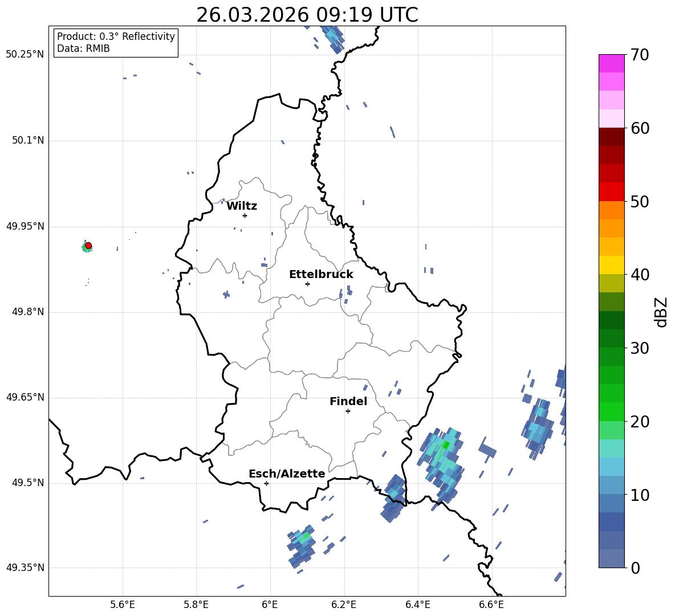Click the 49.65°N latitude label
Viewport: 675px width, 616px height.
pyautogui.click(x=25, y=397)
